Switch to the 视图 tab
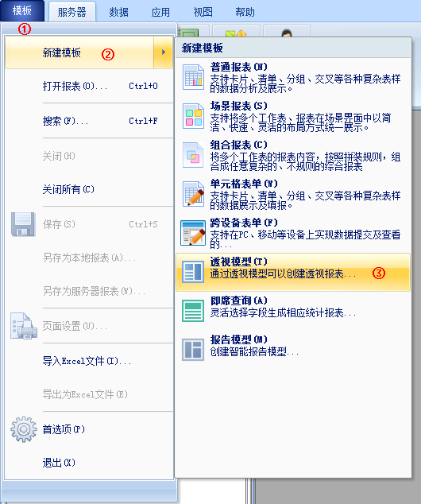 click(203, 12)
